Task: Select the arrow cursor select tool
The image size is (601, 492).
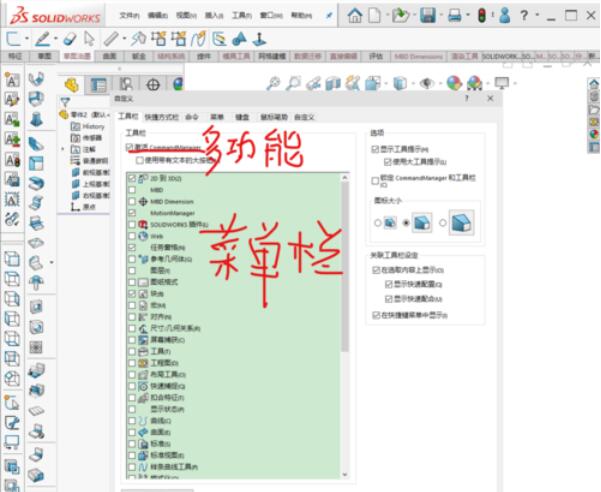Action: point(89,39)
